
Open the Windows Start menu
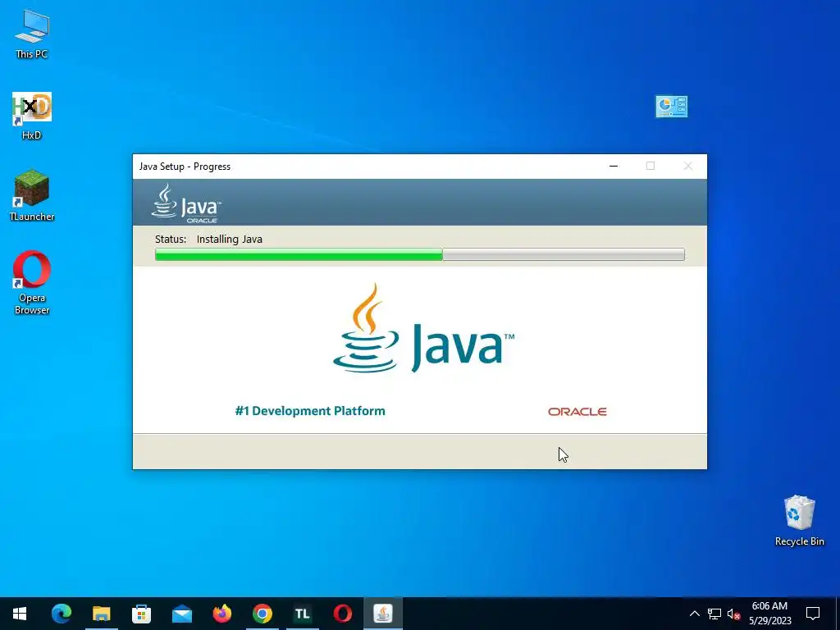point(20,614)
